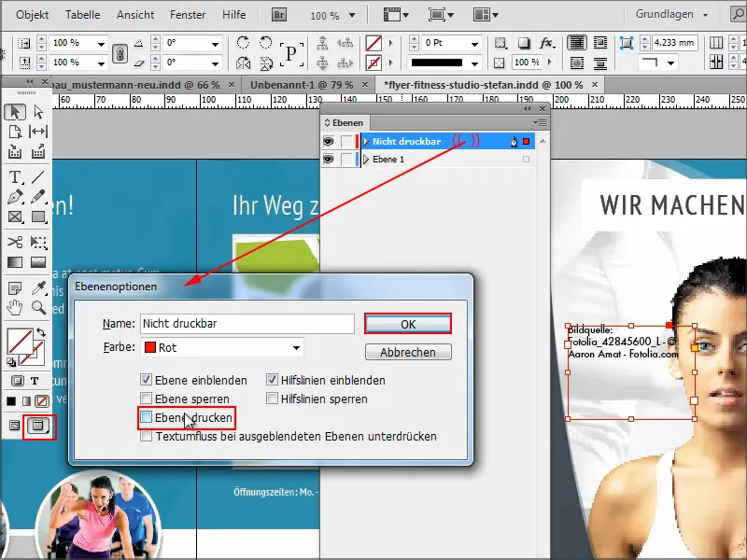Screen dimensions: 747x560
Task: Select the Rectangle tool
Action: tap(38, 217)
